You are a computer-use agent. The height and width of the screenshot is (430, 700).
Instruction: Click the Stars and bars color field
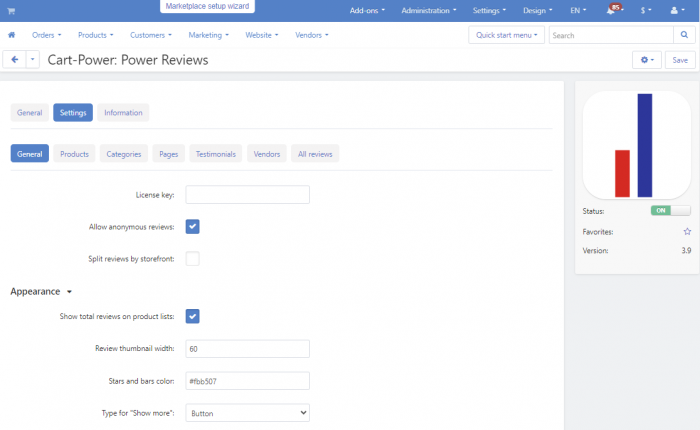pyautogui.click(x=247, y=381)
